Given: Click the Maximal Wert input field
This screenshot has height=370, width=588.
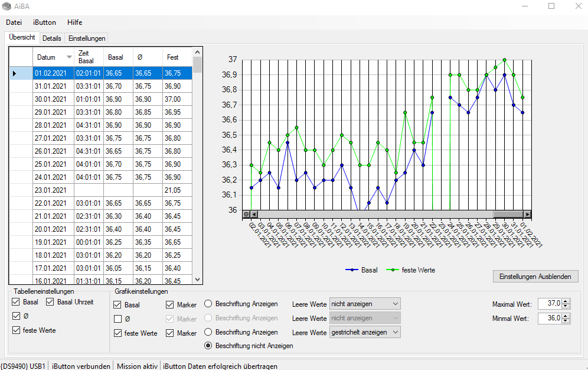Looking at the screenshot, I should (x=550, y=304).
